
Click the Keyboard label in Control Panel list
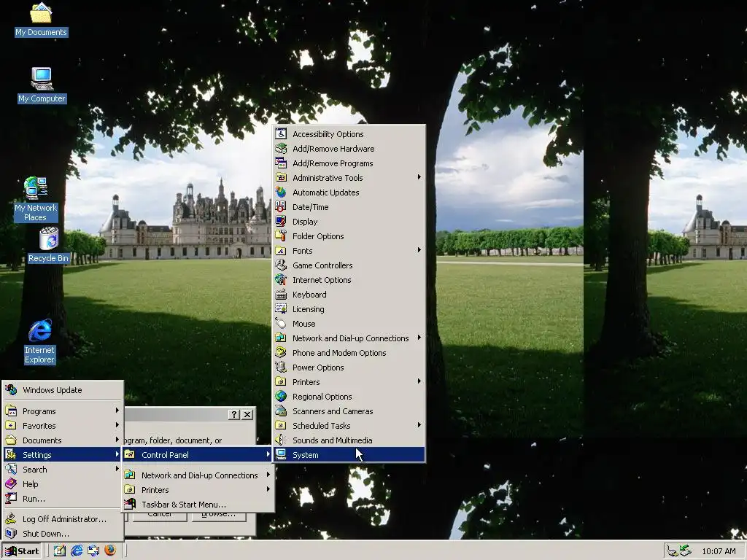[x=309, y=295]
